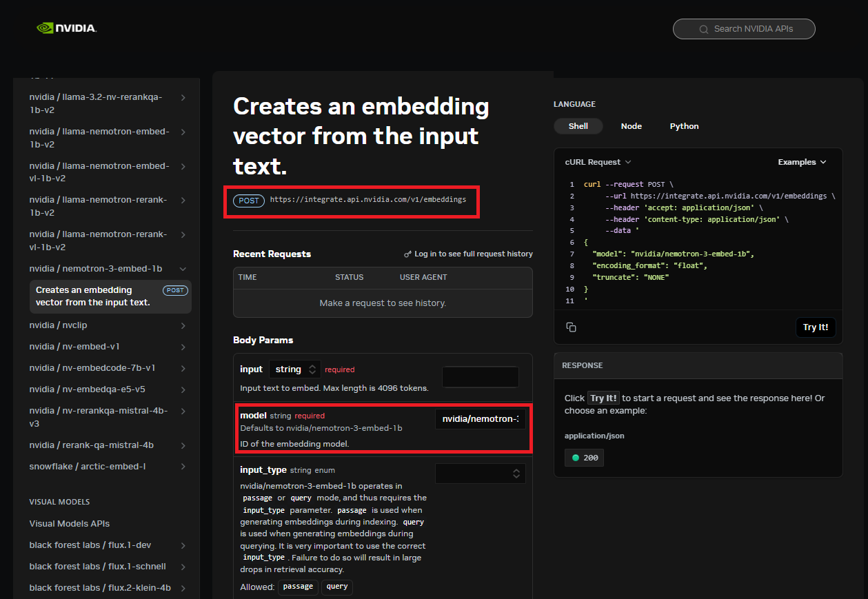Click POST method badge beside endpoint URL

tap(249, 201)
